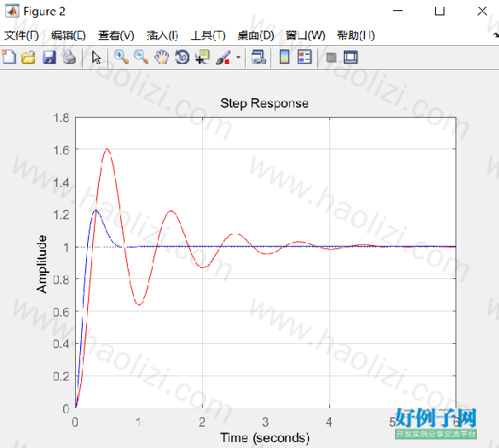Screen dimensions: 499x448
Task: Maximize the Figure 2 window
Action: pos(439,11)
